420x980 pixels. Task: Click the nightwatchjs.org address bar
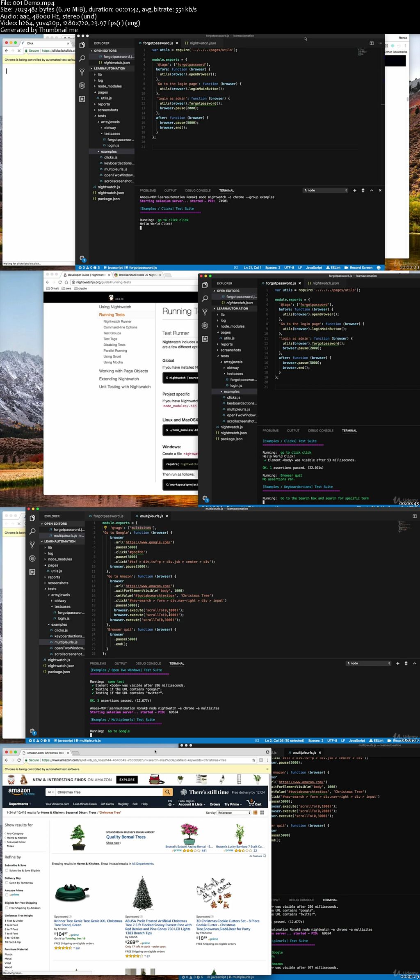(133, 282)
